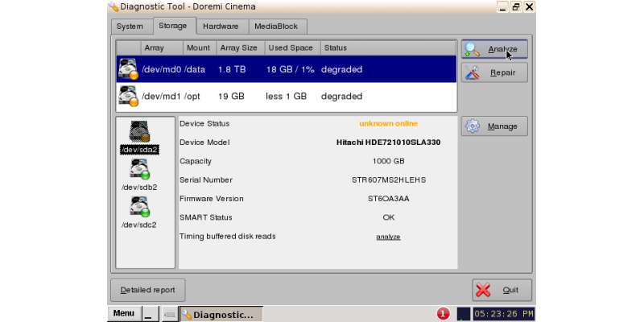
Task: Open the Detailed report
Action: pos(148,290)
